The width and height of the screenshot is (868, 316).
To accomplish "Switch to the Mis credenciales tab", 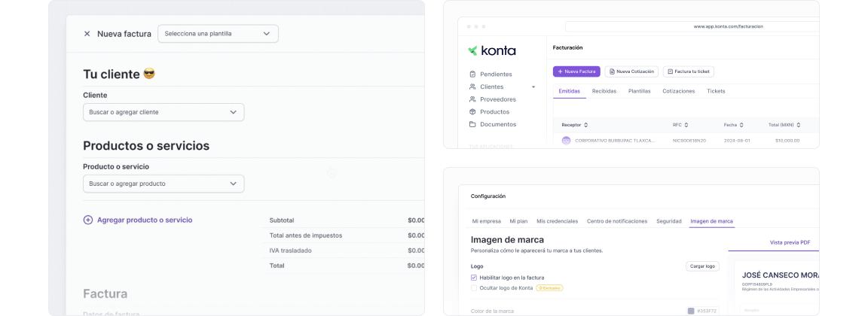I will coord(557,221).
